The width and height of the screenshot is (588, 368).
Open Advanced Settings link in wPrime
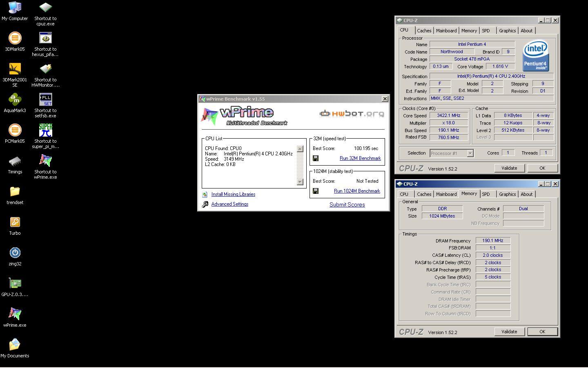pos(230,204)
